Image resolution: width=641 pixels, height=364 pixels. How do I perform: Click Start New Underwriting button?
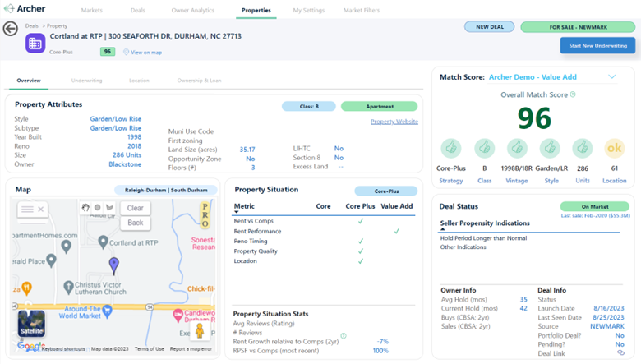(x=597, y=46)
